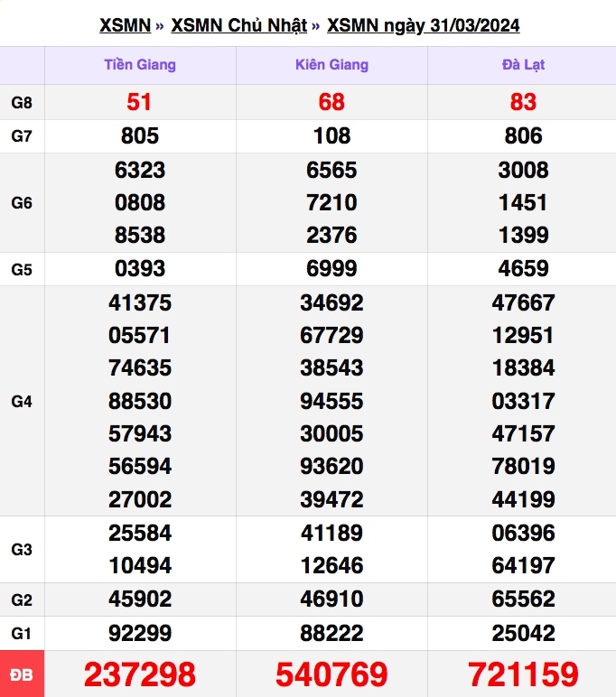Select G3 number 12646
This screenshot has height=697, width=616.
[331, 566]
